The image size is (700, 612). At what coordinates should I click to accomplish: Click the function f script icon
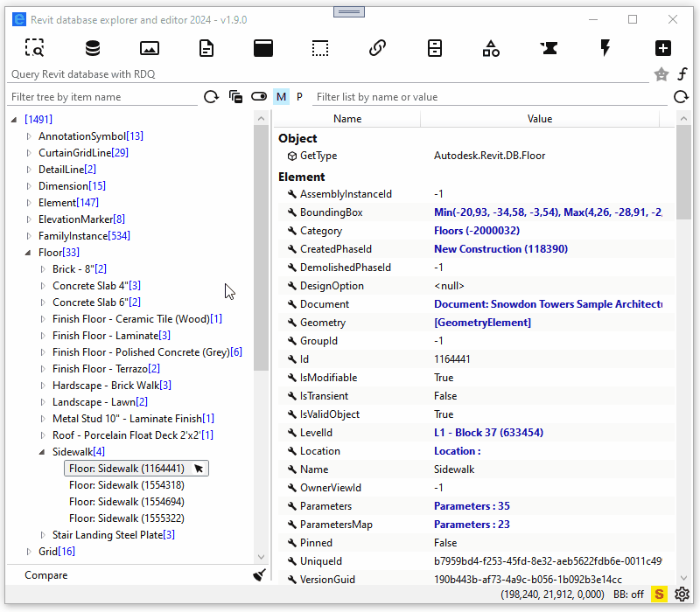click(x=682, y=74)
